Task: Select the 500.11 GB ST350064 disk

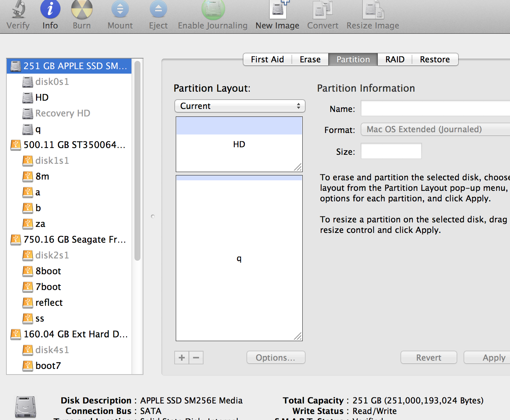Action: (x=69, y=145)
